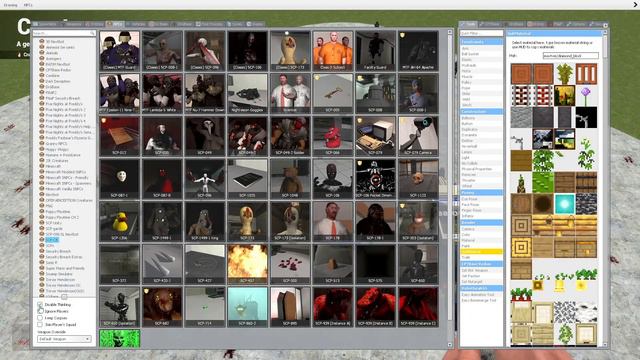The image size is (640, 360).
Task: Select the NPCs tab
Action: tap(115, 24)
